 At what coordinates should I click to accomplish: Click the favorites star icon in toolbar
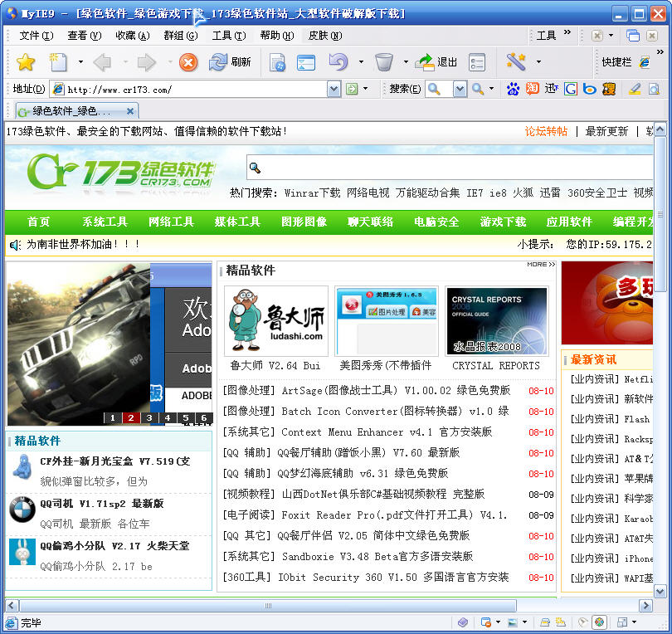(x=26, y=62)
